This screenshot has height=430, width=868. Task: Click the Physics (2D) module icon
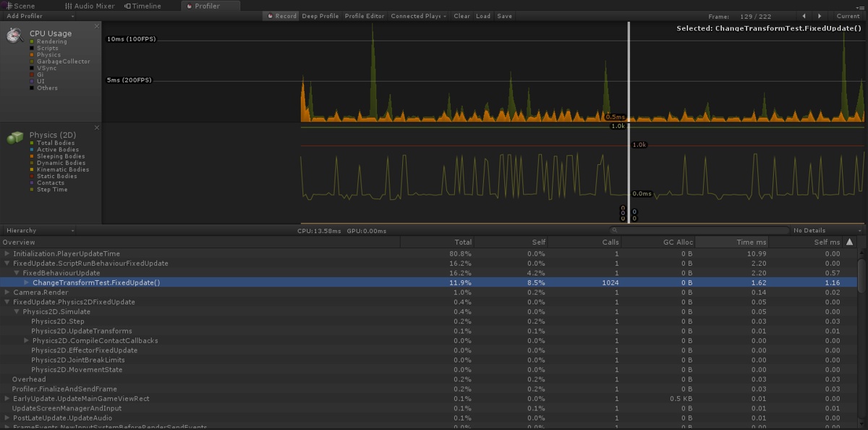(x=14, y=137)
